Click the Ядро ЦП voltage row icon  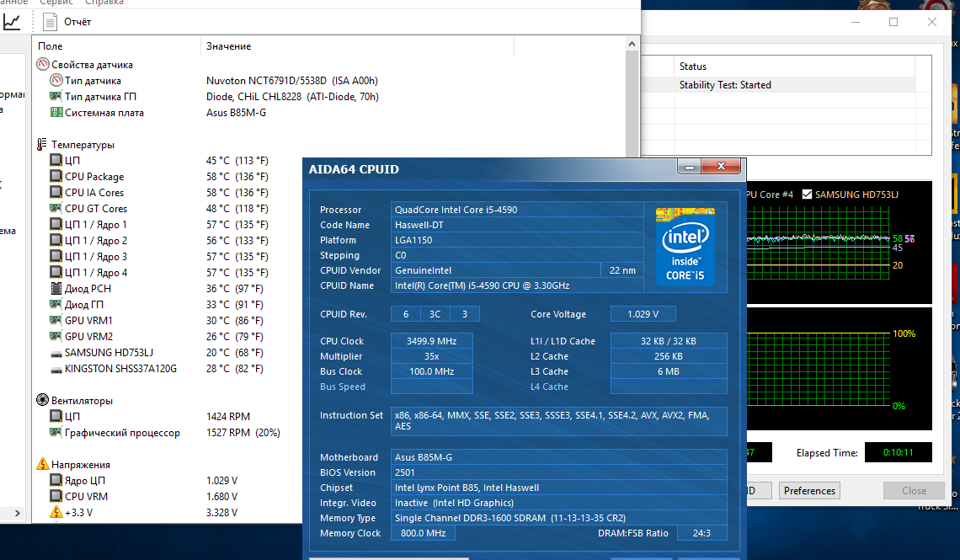(x=56, y=481)
